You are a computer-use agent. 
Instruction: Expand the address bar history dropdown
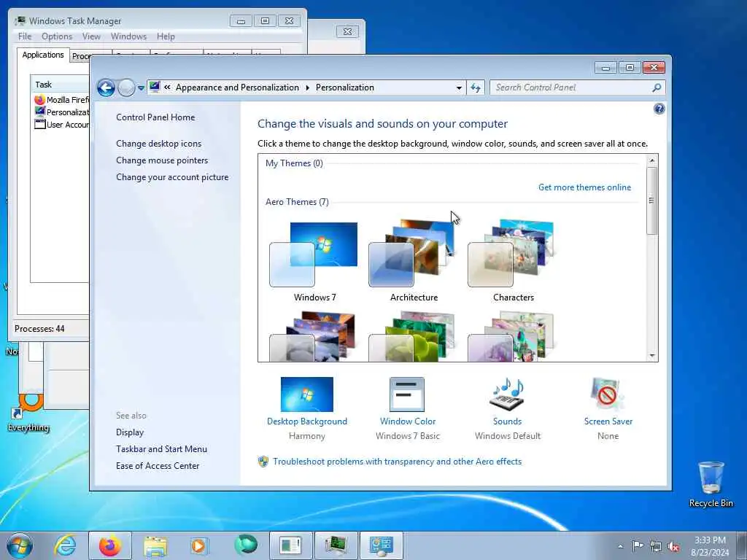[x=459, y=87]
